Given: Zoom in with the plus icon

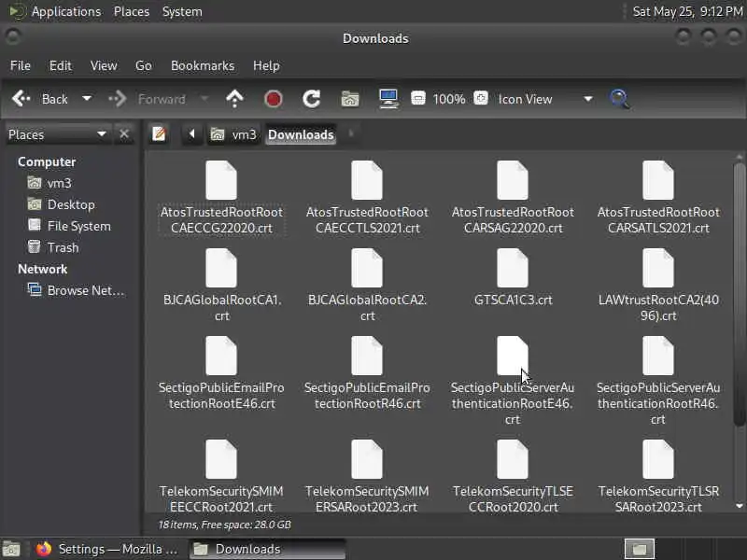Looking at the screenshot, I should pyautogui.click(x=481, y=99).
